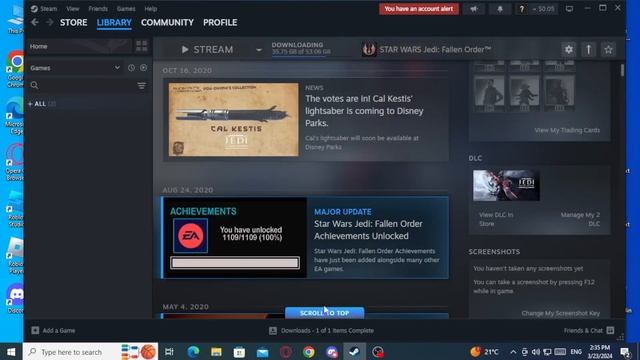The height and width of the screenshot is (360, 640).
Task: Open notifications bell icon
Action: [x=500, y=9]
